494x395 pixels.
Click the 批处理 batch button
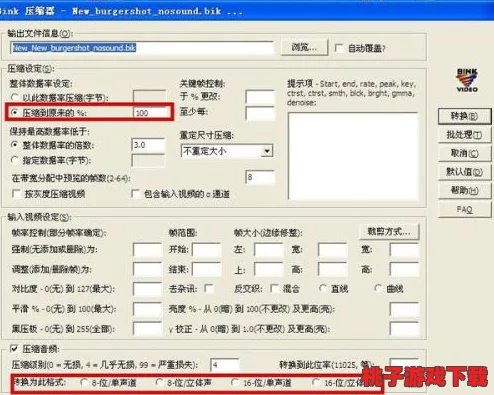(464, 135)
